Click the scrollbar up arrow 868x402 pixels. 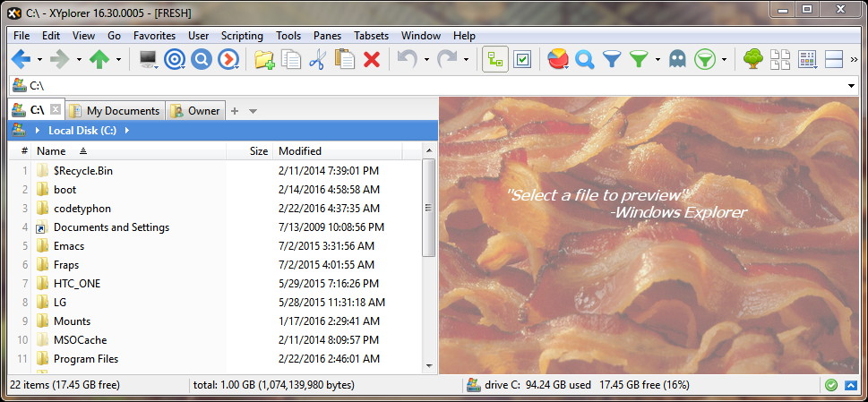[428, 150]
